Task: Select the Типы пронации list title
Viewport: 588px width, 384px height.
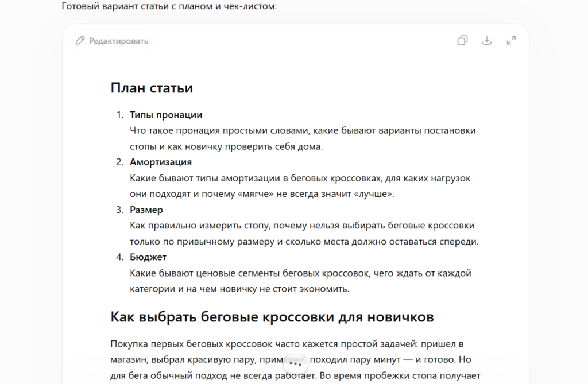Action: [x=166, y=115]
